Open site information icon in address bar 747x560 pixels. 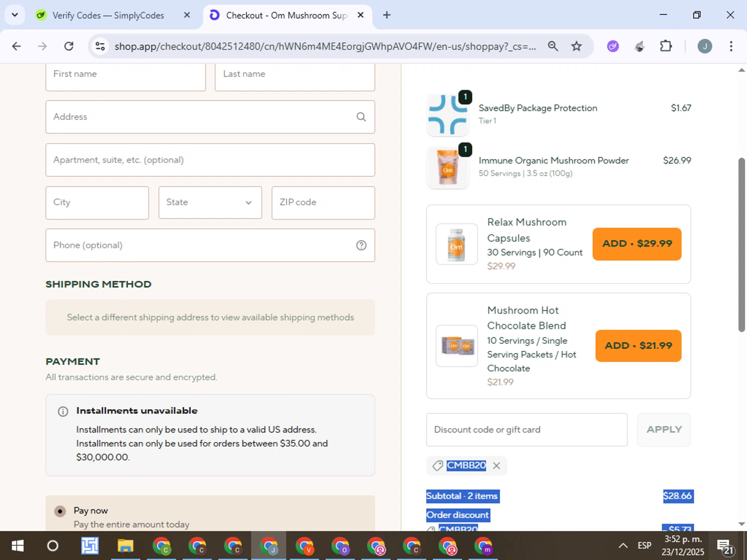point(100,46)
